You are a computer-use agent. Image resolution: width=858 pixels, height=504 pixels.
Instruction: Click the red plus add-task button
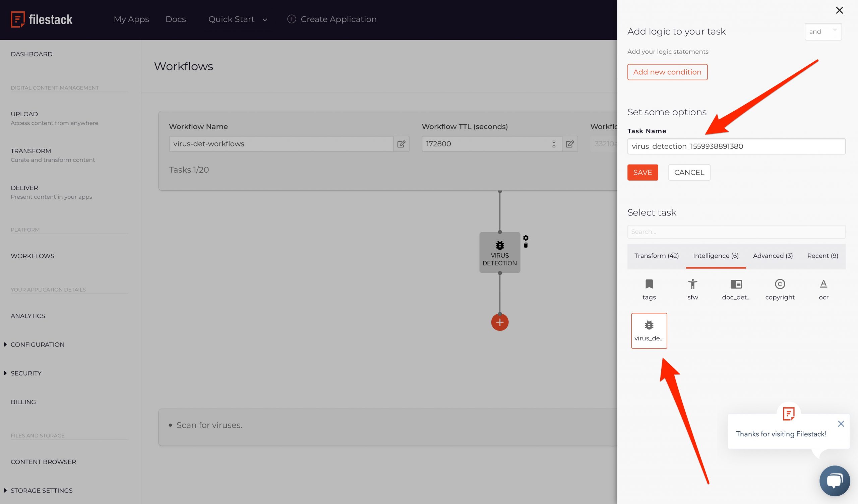[499, 322]
